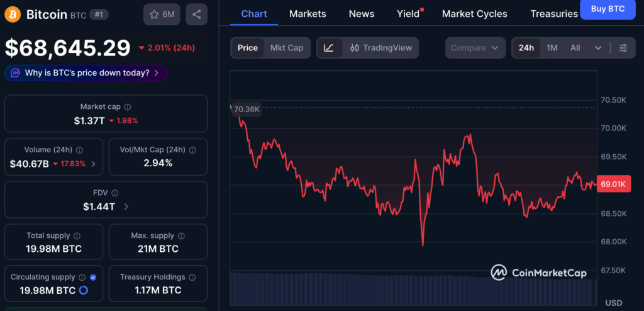This screenshot has height=311, width=644.
Task: Switch to TradingView candlestick chart
Action: (x=381, y=48)
